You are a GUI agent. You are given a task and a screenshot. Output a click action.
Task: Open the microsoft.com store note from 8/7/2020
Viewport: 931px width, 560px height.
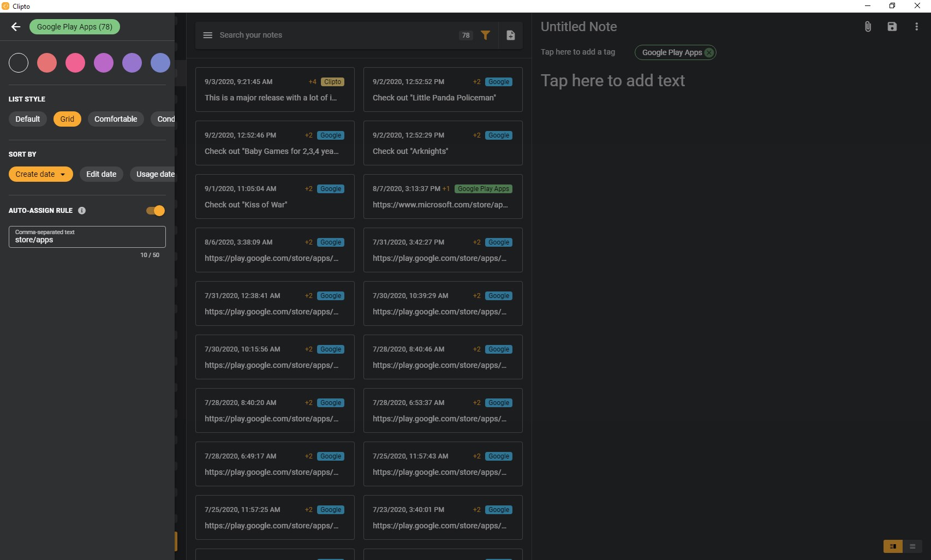[443, 196]
